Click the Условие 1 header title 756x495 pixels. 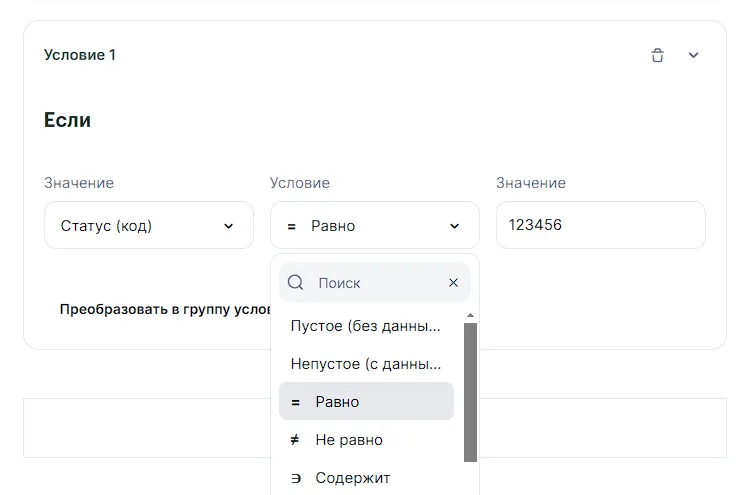pos(80,55)
